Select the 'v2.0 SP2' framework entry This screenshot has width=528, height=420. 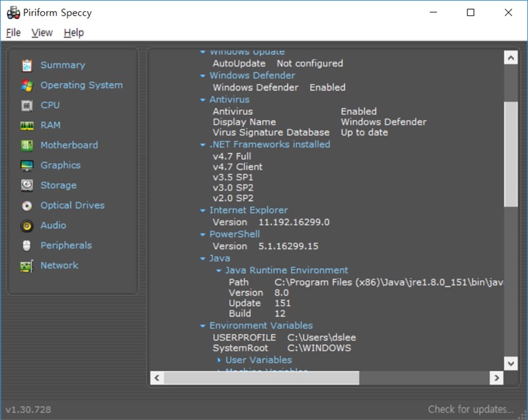point(233,198)
